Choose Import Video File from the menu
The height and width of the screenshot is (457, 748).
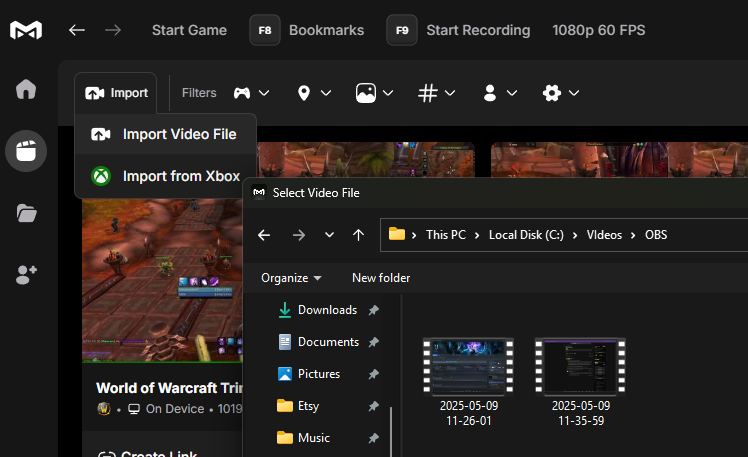(165, 134)
